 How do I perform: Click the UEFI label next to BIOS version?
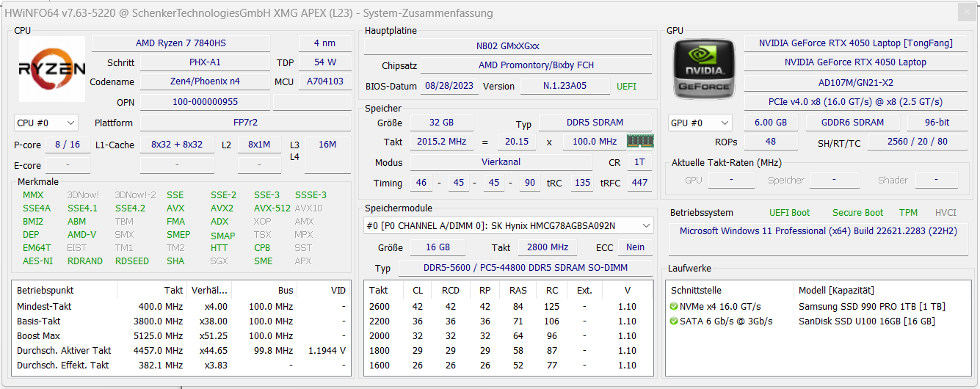coord(627,86)
